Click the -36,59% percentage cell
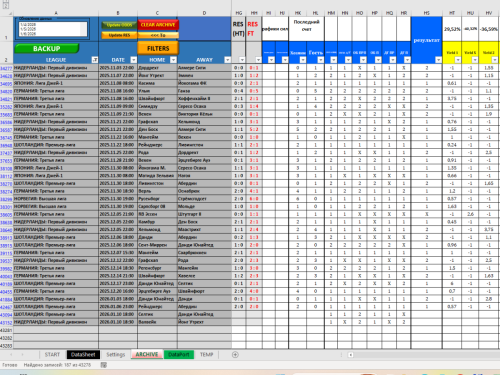 point(489,29)
